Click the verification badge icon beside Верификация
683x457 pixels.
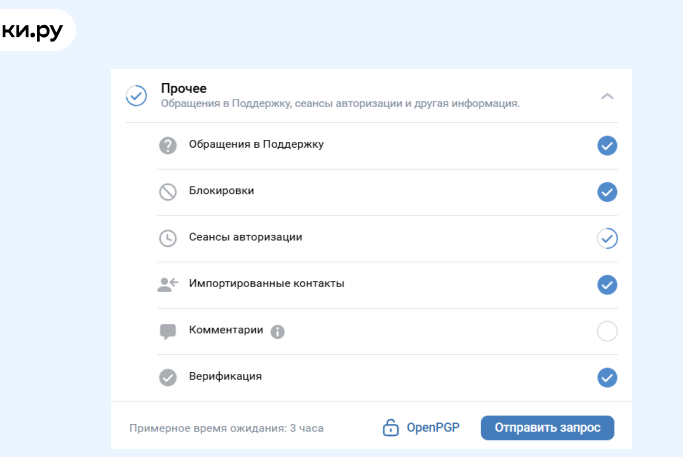pos(168,377)
